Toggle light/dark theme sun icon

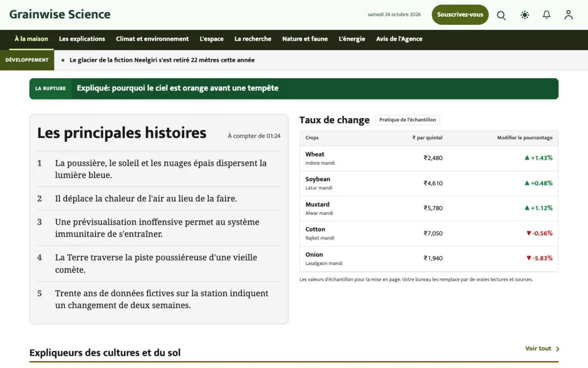525,15
